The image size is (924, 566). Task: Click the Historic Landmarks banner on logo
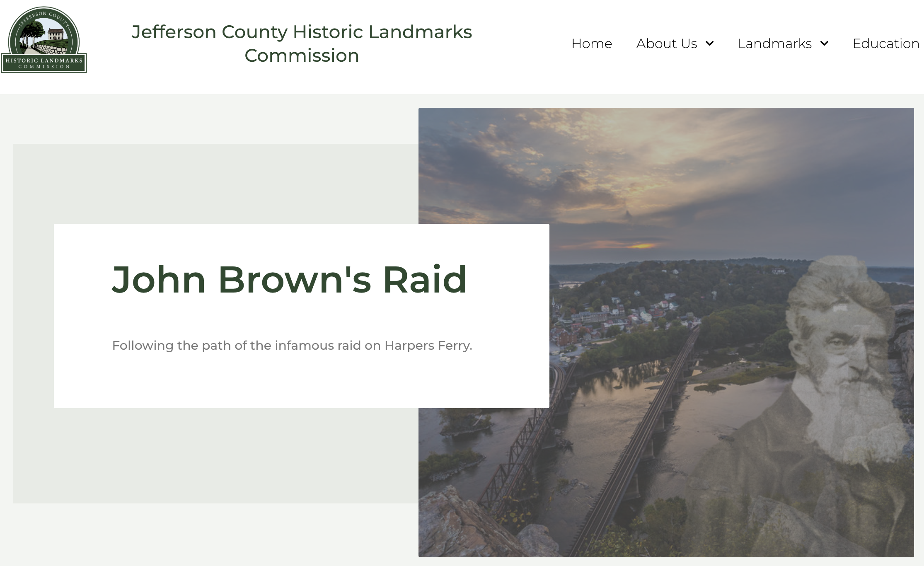(44, 63)
